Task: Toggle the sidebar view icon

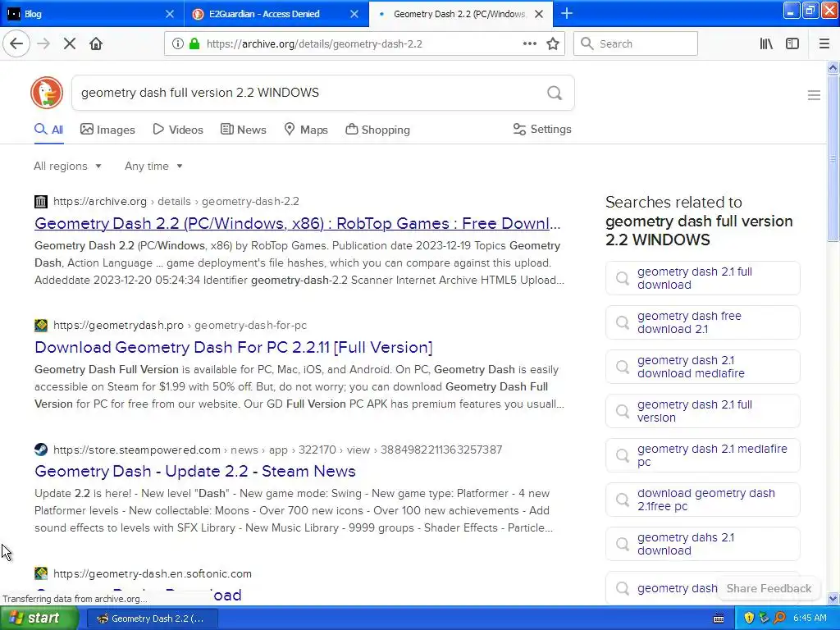Action: coord(792,44)
